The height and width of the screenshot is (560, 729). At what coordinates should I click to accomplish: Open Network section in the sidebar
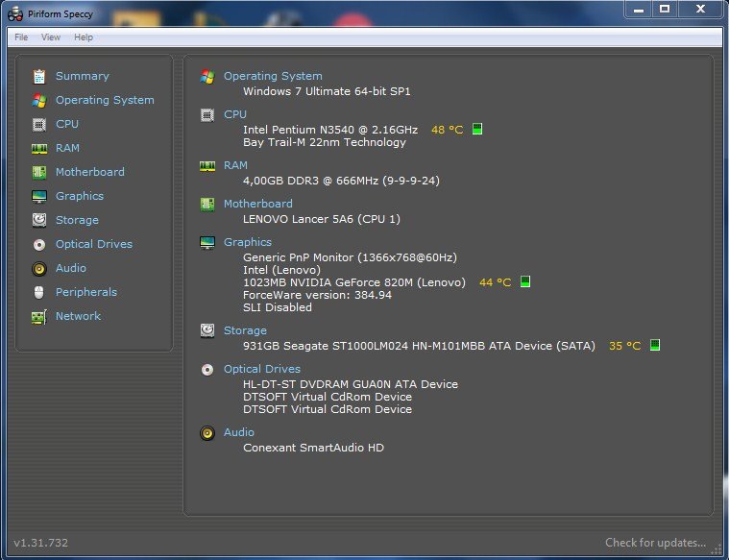click(x=78, y=316)
